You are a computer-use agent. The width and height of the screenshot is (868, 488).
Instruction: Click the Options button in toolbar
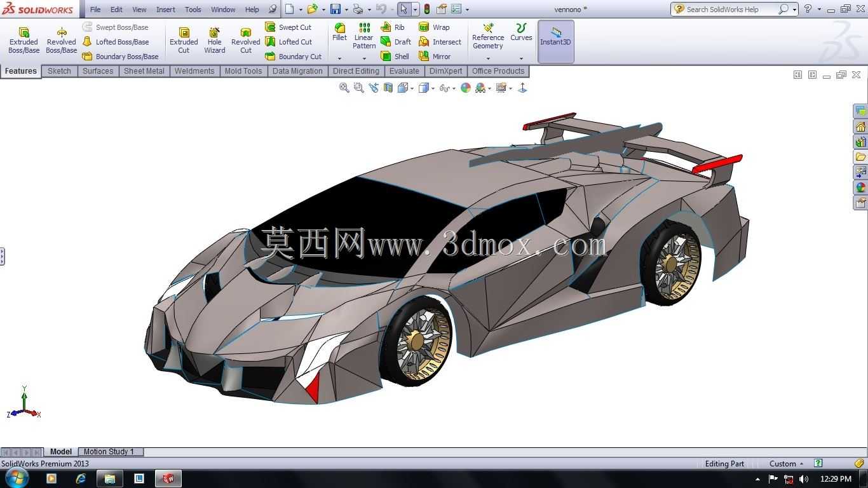click(x=456, y=9)
